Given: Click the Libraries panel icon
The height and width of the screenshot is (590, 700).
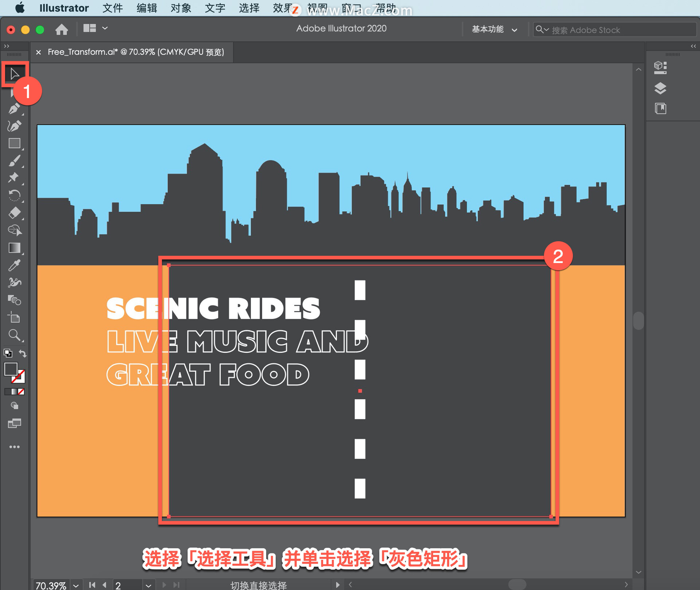Looking at the screenshot, I should pos(659,107).
